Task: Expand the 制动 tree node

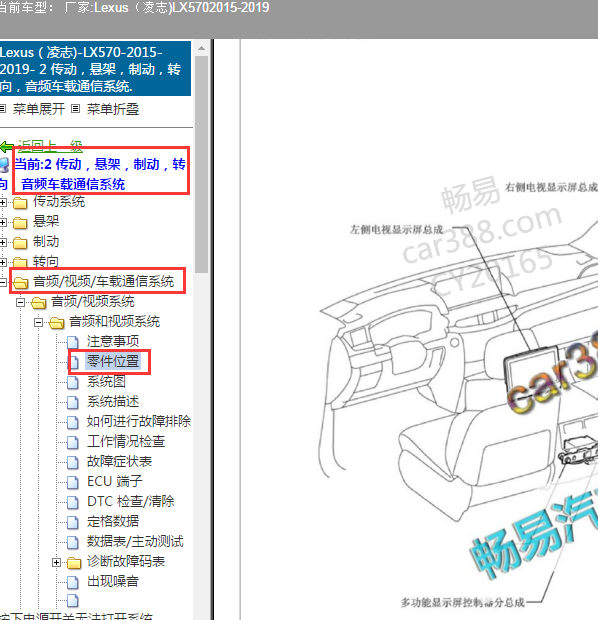Action: (2, 242)
